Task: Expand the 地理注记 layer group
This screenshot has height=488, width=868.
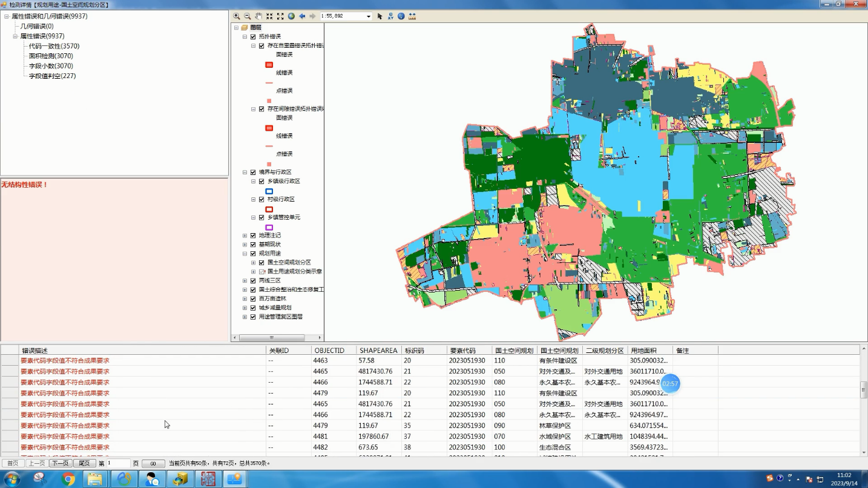Action: [x=245, y=236]
